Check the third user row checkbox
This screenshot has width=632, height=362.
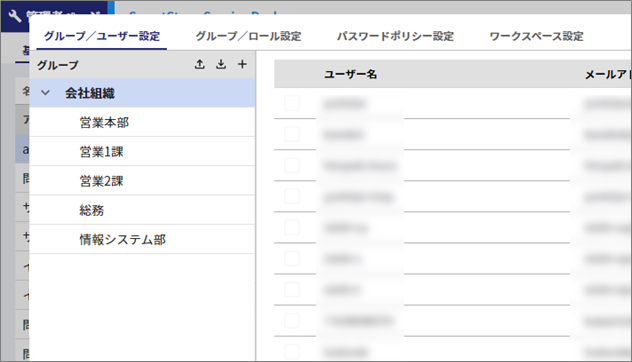[x=292, y=165]
